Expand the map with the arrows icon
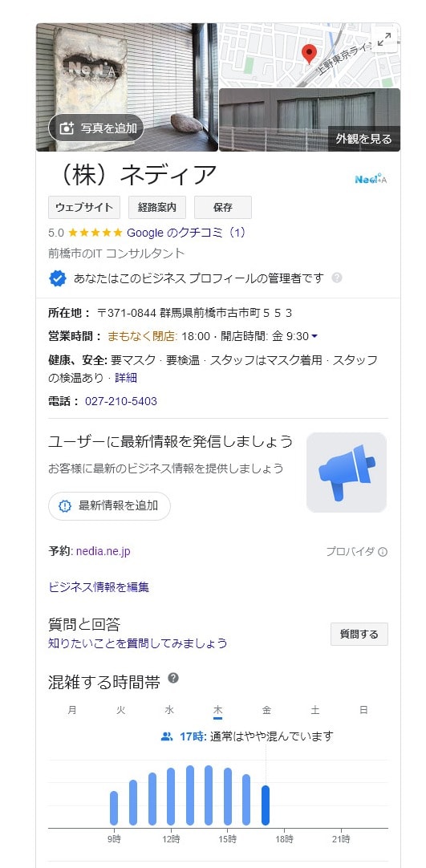This screenshot has width=426, height=868. tap(384, 39)
